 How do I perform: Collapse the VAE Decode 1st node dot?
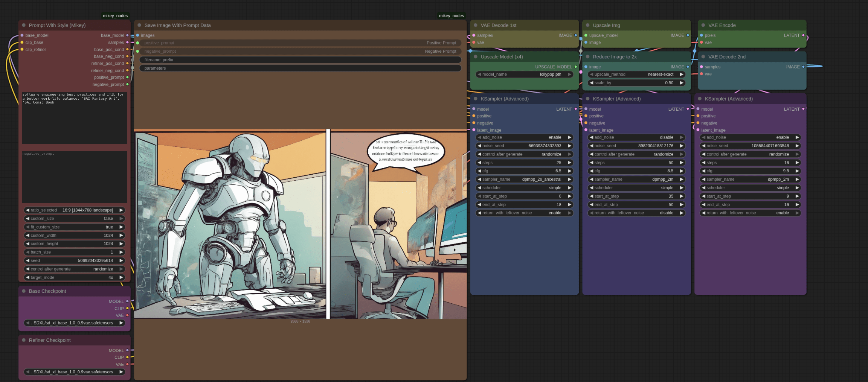tap(476, 25)
